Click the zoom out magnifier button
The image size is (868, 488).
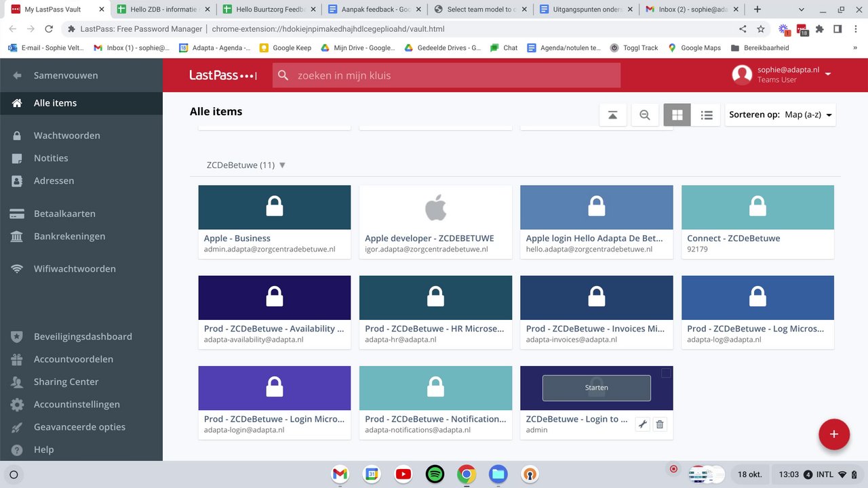pyautogui.click(x=645, y=115)
